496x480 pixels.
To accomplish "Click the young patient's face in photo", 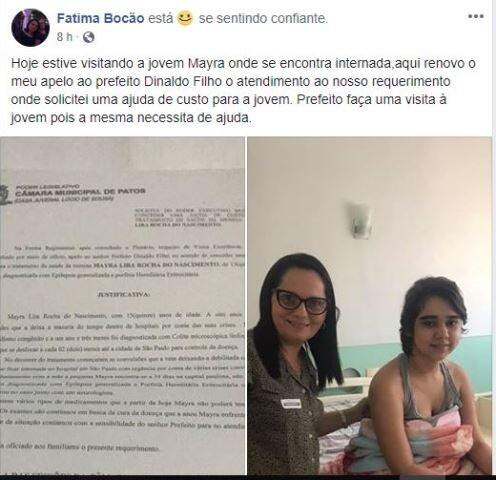I will pyautogui.click(x=436, y=329).
